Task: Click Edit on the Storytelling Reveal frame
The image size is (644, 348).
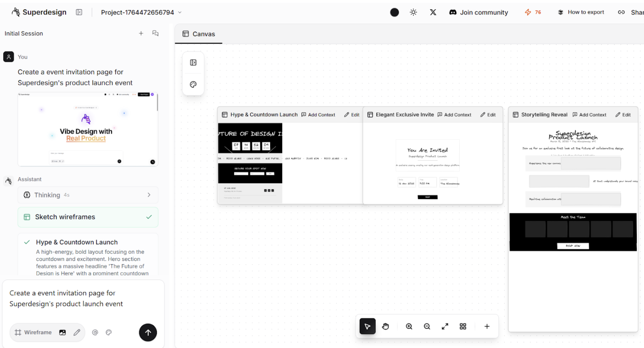Action: pos(623,115)
